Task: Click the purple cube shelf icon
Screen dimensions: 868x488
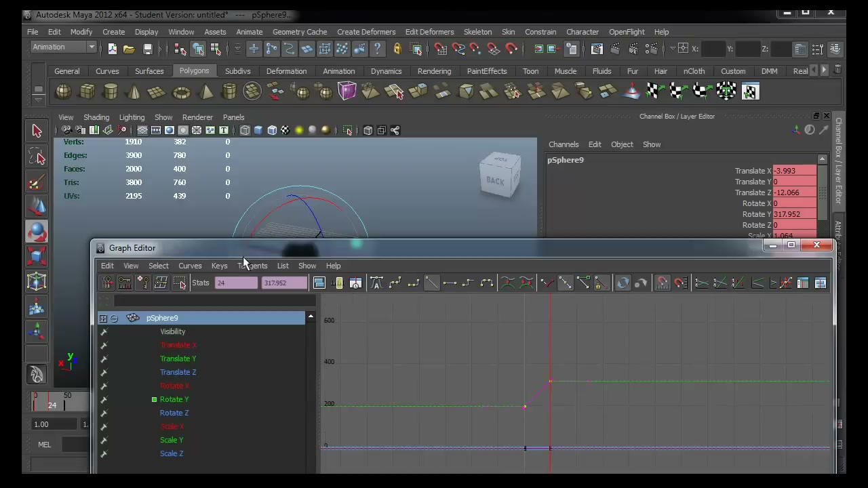Action: 347,91
